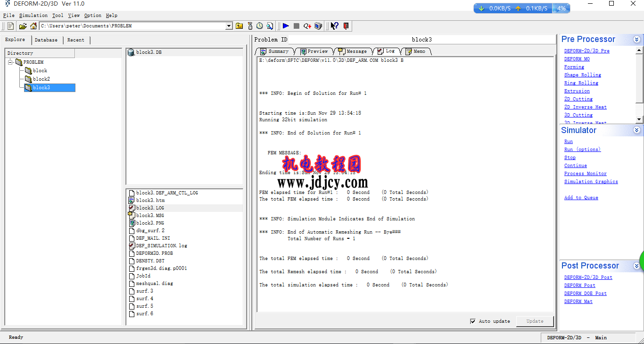Image resolution: width=644 pixels, height=344 pixels.
Task: Click the Extrusion link
Action: 577,91
